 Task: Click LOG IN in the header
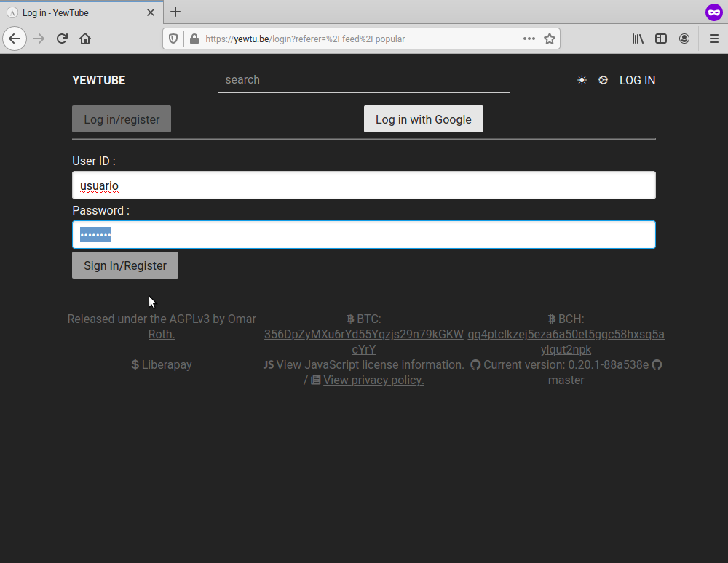point(638,80)
